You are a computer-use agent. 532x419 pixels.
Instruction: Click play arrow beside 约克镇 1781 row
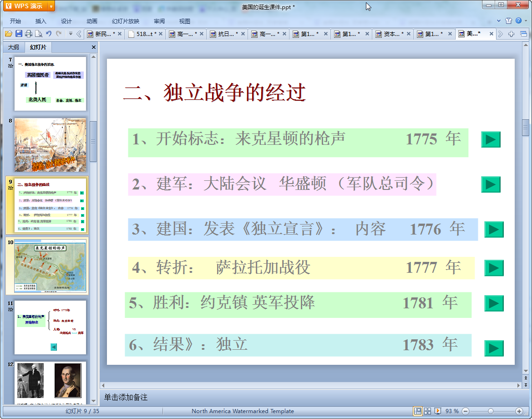[494, 303]
